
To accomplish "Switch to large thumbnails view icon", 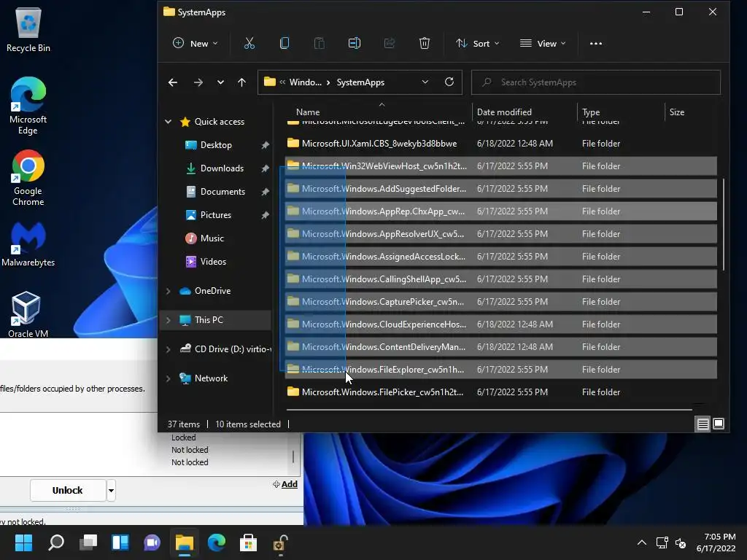I will click(x=719, y=424).
